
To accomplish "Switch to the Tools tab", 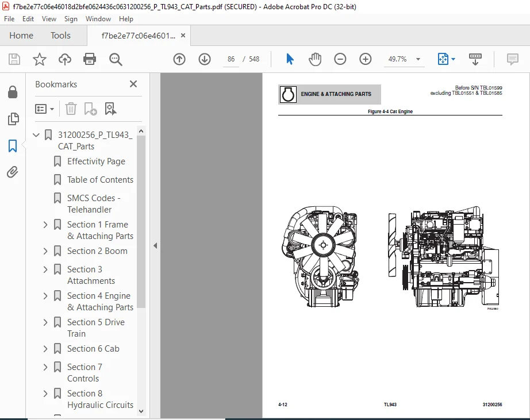I will (x=60, y=36).
